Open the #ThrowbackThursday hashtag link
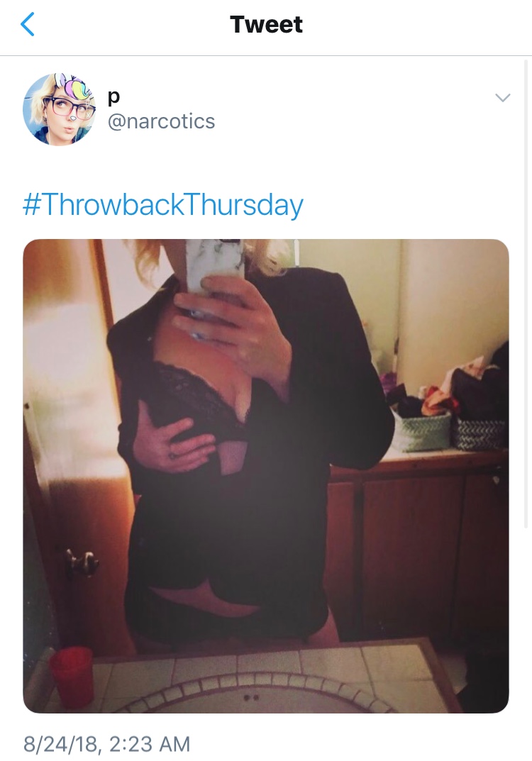 pos(163,204)
